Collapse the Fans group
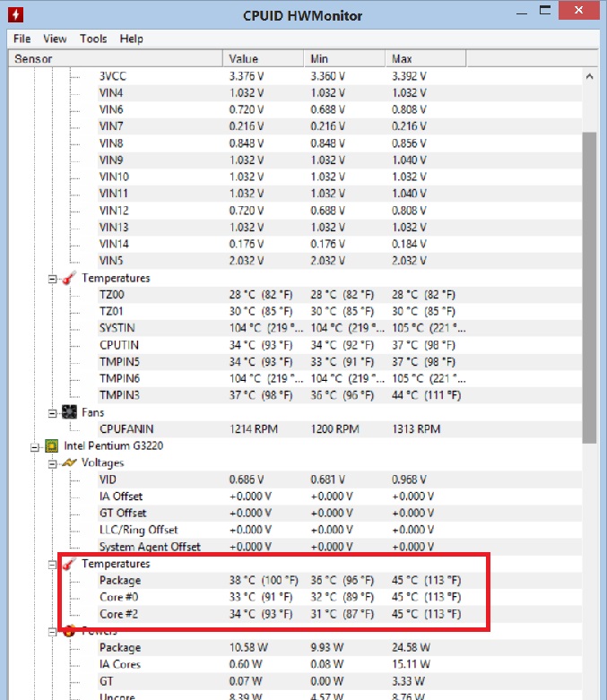 click(52, 413)
